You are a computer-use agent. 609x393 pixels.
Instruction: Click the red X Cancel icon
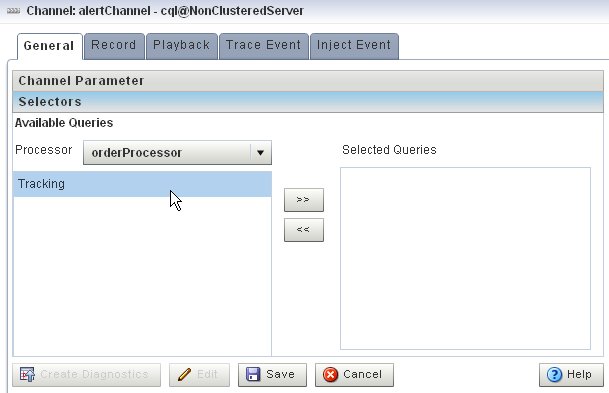331,375
